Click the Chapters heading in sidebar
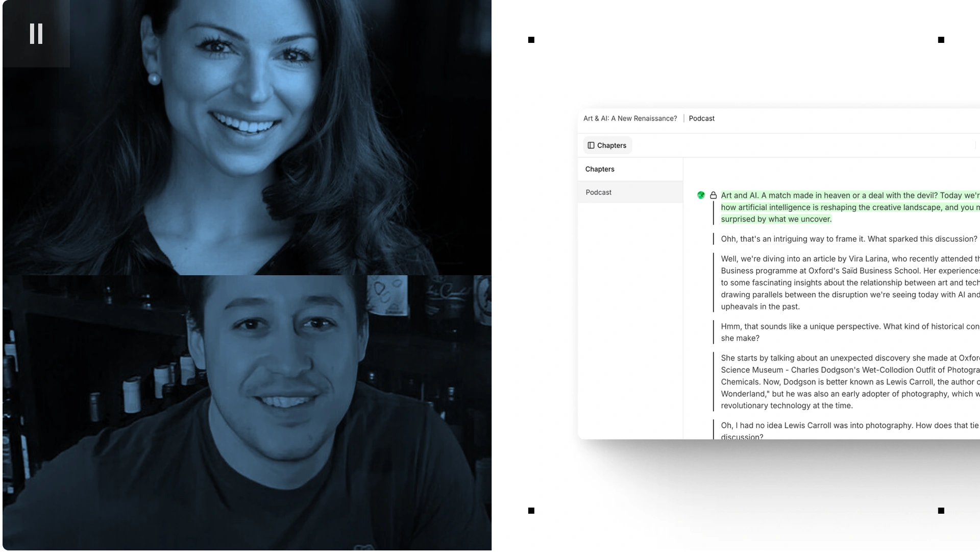This screenshot has width=980, height=552. point(600,169)
